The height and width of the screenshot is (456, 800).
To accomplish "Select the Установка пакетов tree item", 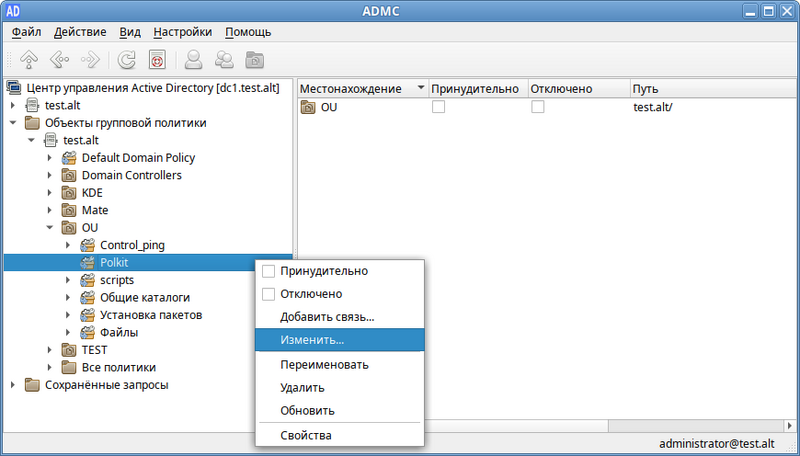I will point(151,315).
